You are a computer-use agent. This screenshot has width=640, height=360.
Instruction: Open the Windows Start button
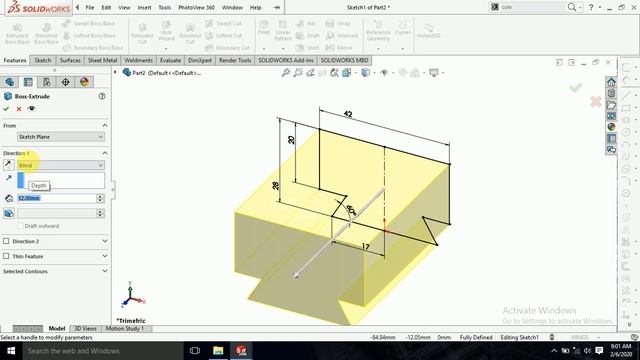(x=11, y=351)
